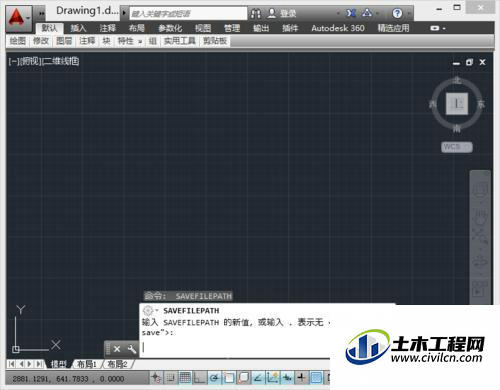The image size is (500, 390).
Task: Open Autodesk Exchange Apps icon
Action: pyautogui.click(x=351, y=13)
